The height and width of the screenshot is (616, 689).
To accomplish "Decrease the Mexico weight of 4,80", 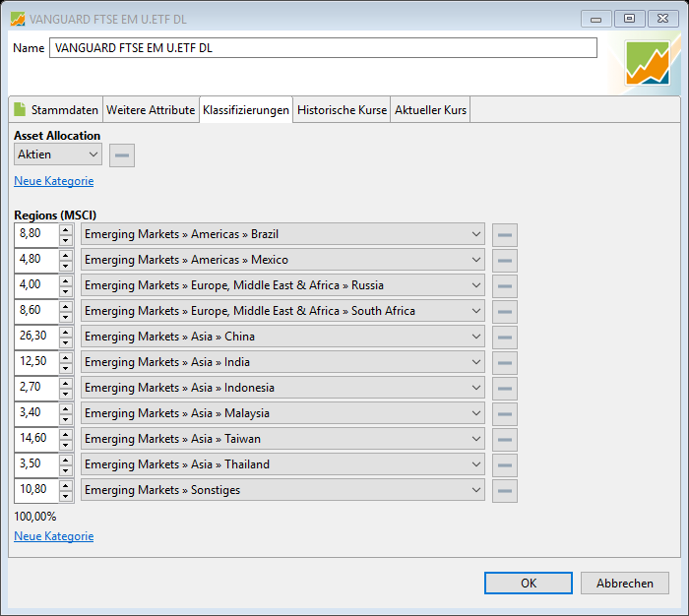I will (66, 266).
